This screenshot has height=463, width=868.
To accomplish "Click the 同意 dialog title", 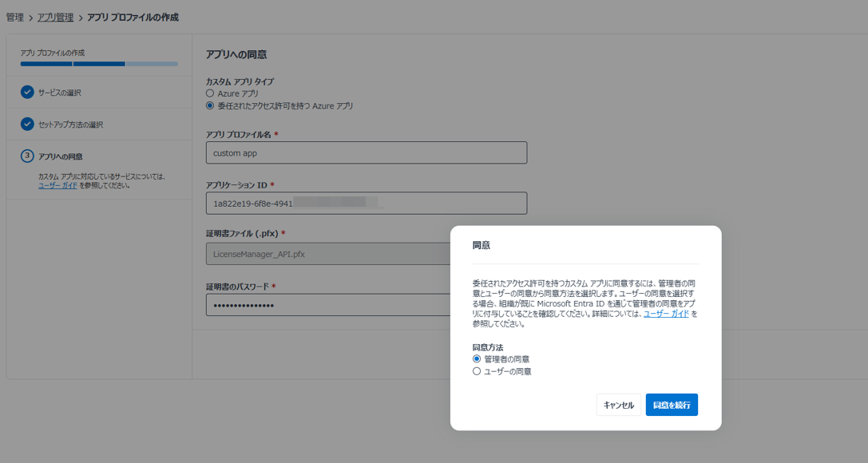I will 481,245.
